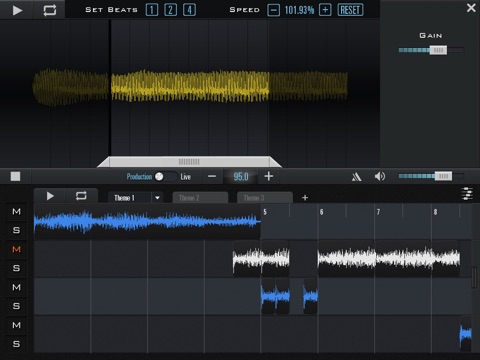Set beats to 1
This screenshot has width=480, height=360.
pos(152,10)
